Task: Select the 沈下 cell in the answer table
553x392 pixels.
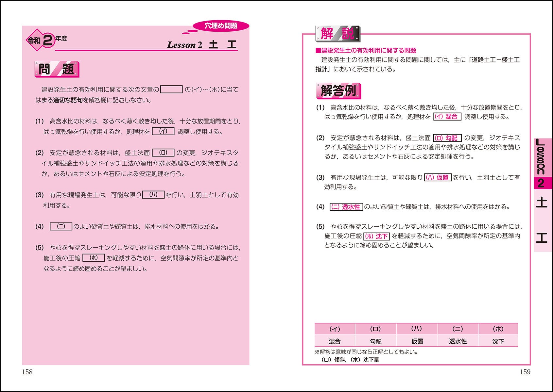Action: [x=498, y=341]
